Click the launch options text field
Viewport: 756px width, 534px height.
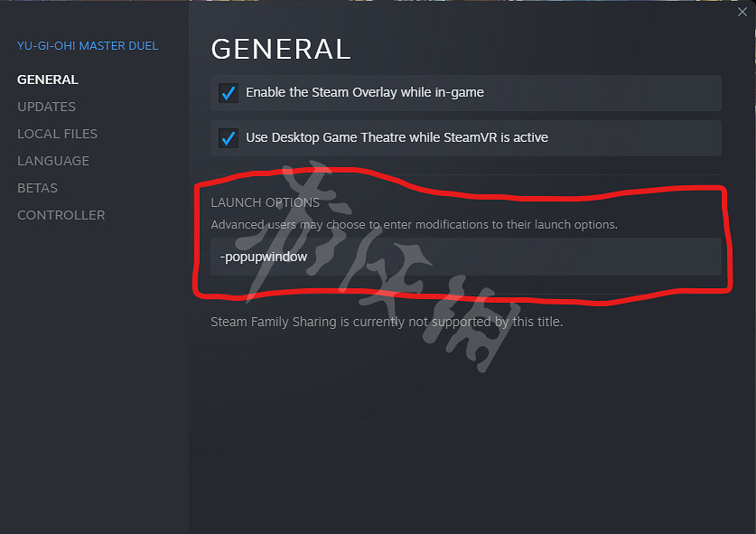(x=466, y=257)
